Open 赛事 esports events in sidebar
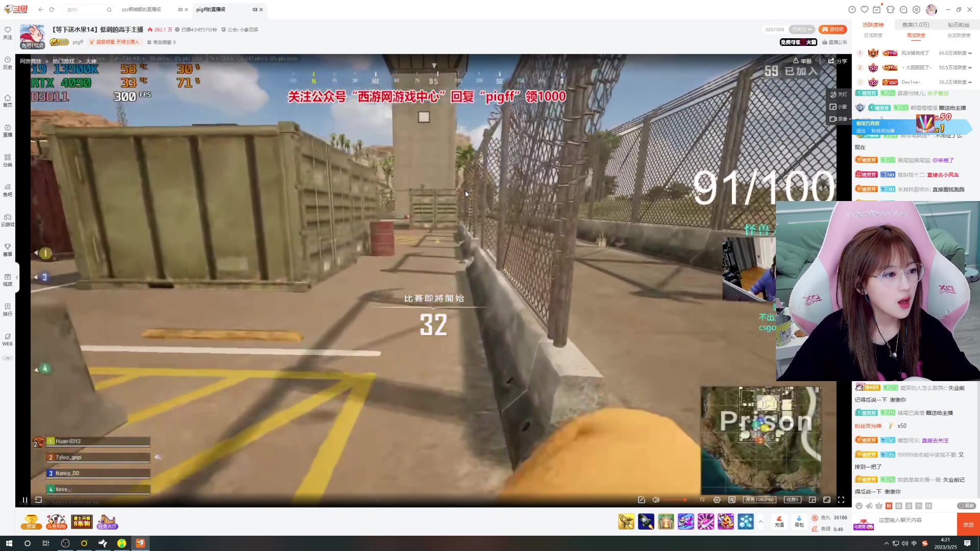The width and height of the screenshot is (980, 551). pos(8,249)
